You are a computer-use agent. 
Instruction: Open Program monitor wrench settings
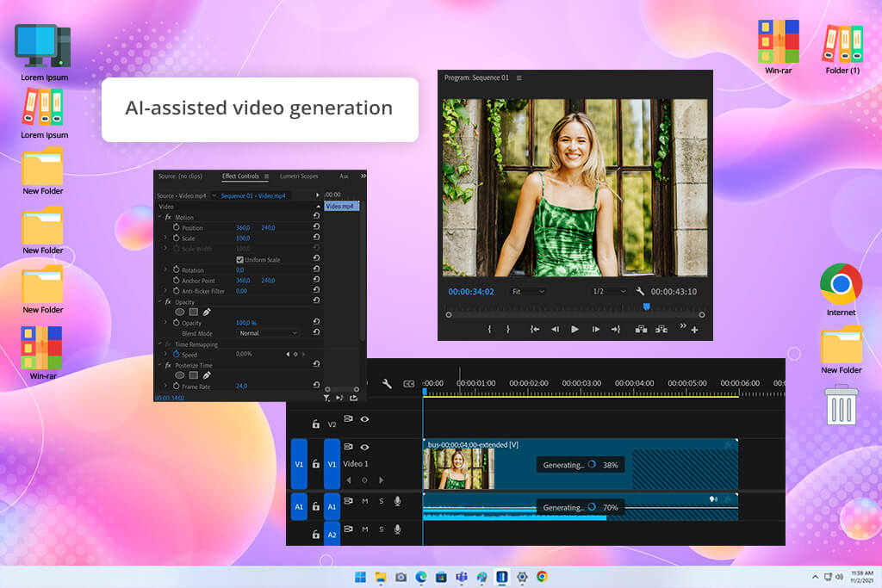[640, 292]
